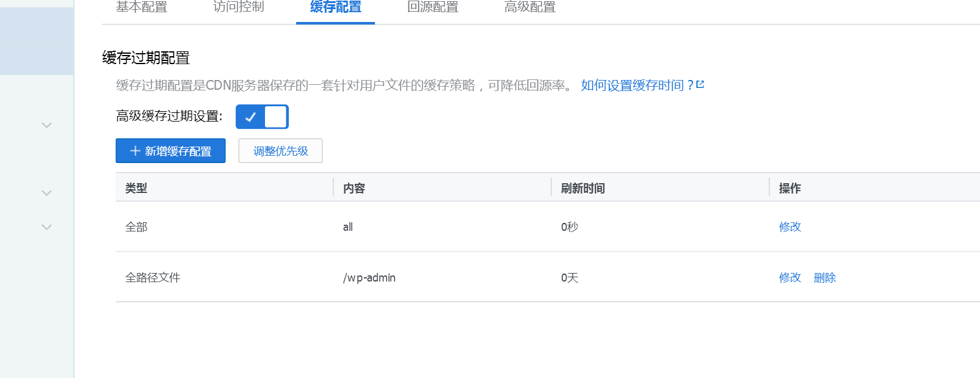
Task: Toggle the 高级缓存过期设置 switch
Action: 262,117
